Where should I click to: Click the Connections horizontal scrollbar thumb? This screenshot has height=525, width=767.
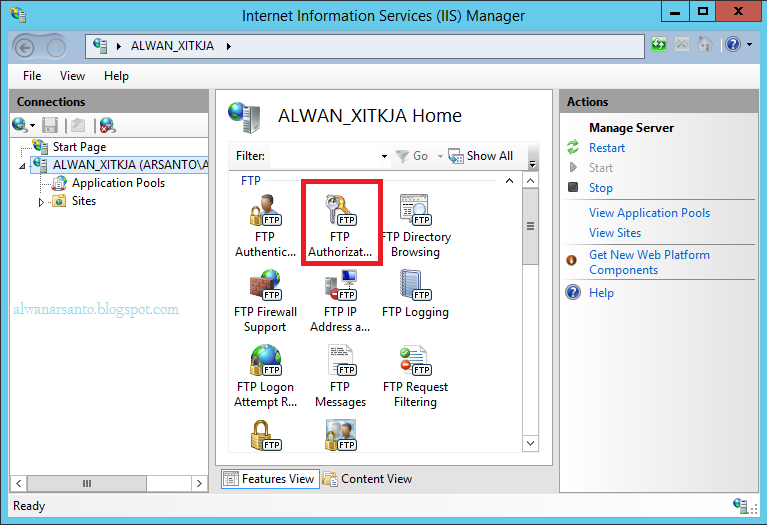pos(87,483)
